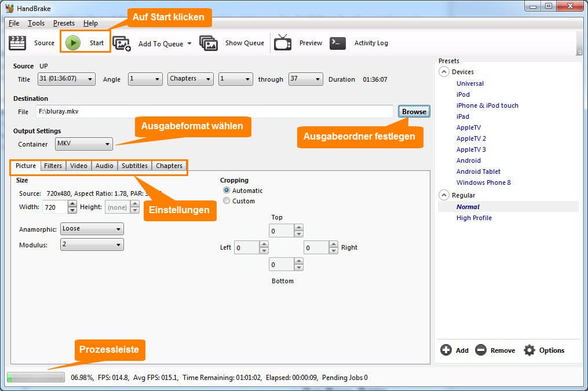Screen dimensions: 588x391
Task: Click the Height input field
Action: click(x=118, y=207)
